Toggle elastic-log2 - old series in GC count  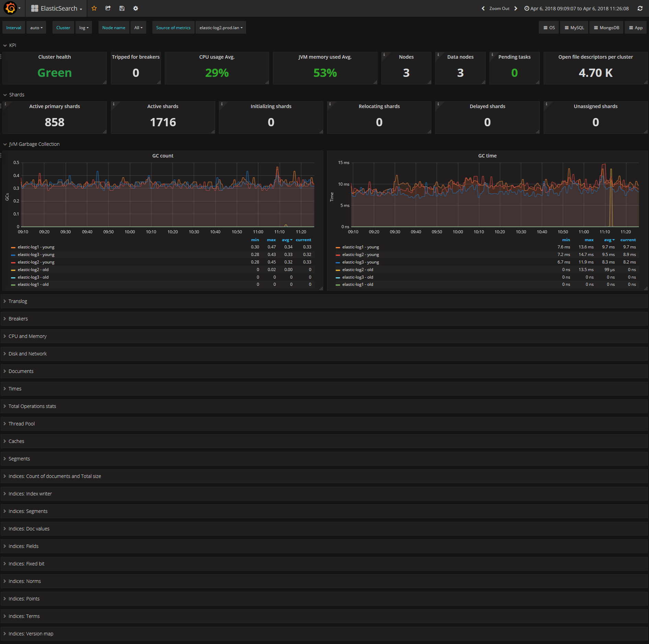click(x=33, y=270)
